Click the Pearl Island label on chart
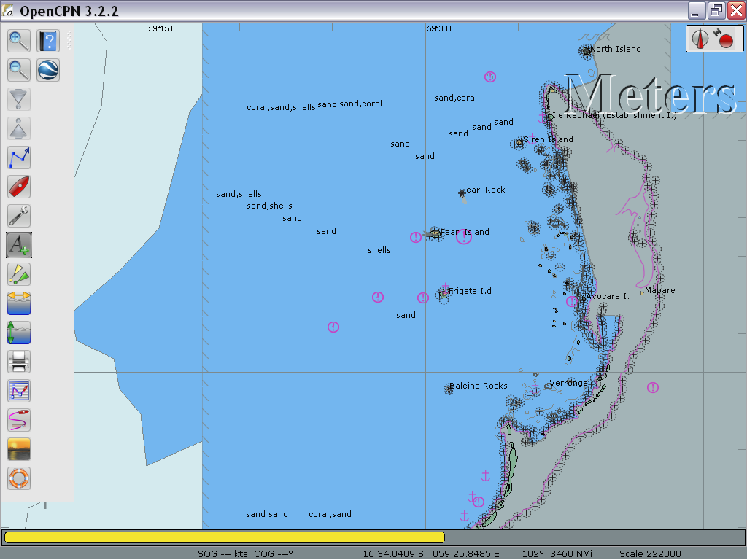747x560 pixels. point(465,232)
